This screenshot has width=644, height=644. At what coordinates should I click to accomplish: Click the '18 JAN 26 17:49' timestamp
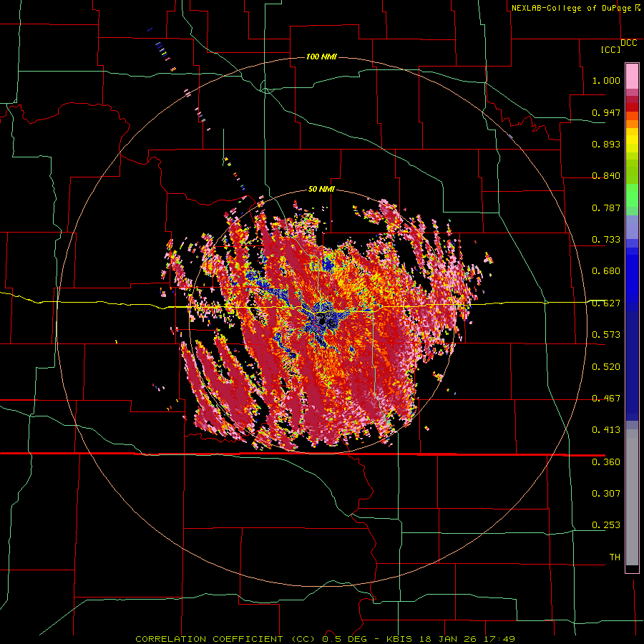[x=467, y=639]
